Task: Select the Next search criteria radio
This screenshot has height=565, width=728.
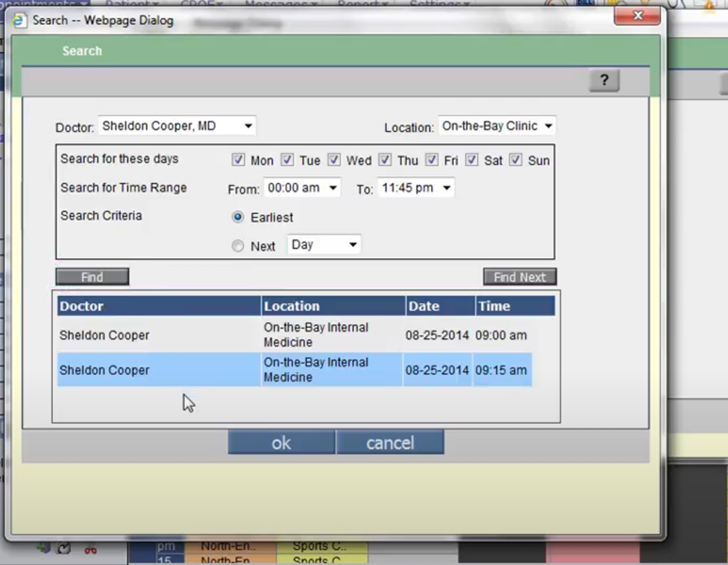Action: pos(238,246)
